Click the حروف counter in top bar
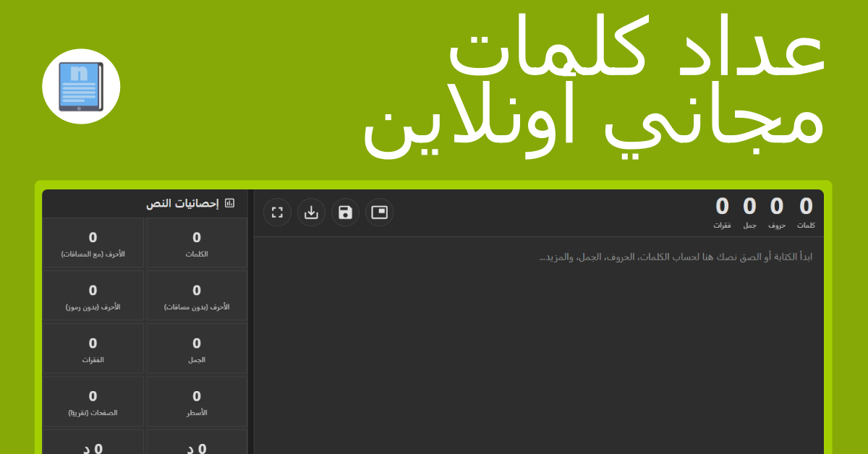This screenshot has height=454, width=868. coord(777,213)
